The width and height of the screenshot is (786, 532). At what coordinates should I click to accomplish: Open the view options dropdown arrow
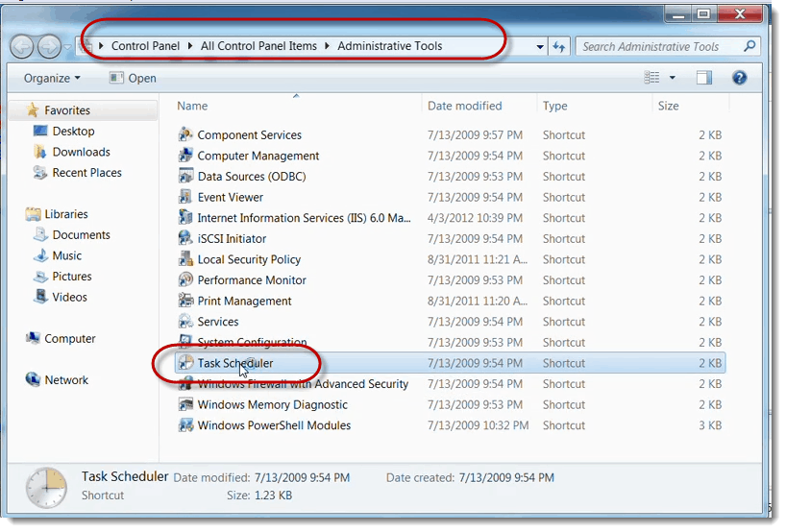pos(673,78)
